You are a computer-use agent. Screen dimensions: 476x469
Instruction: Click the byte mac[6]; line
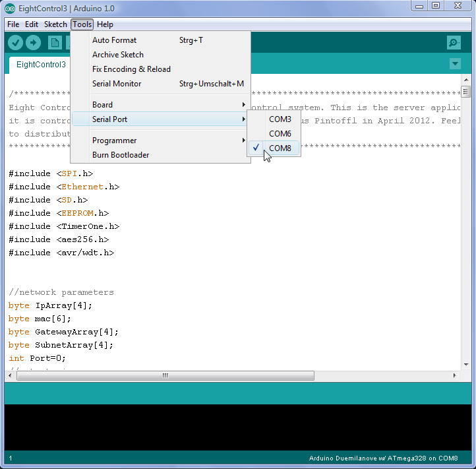pos(40,319)
